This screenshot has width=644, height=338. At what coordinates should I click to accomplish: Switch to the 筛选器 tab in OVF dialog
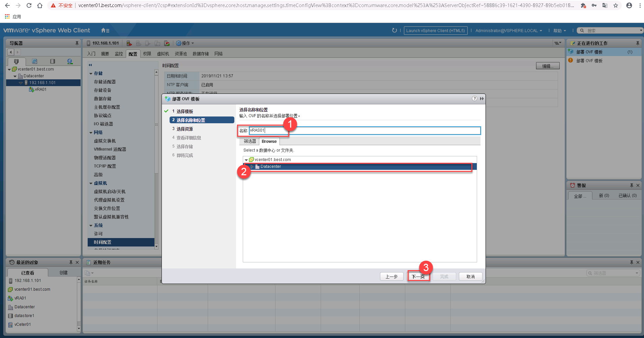250,141
